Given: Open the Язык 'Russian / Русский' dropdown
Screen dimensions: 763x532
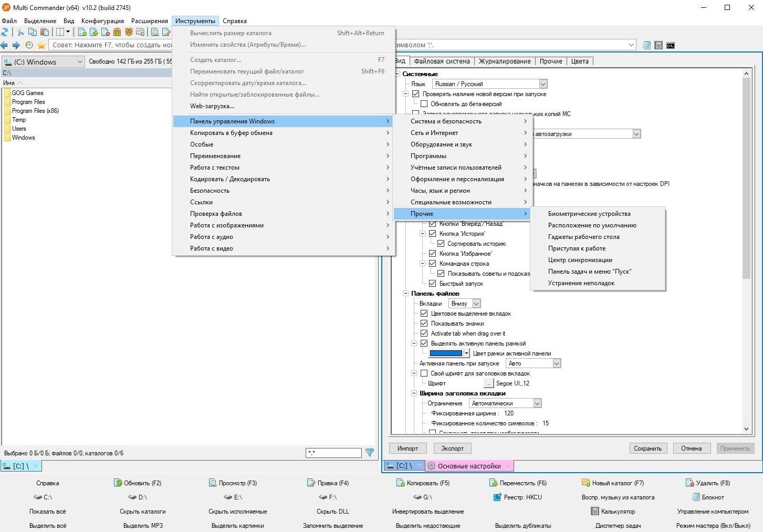Looking at the screenshot, I should (x=543, y=84).
